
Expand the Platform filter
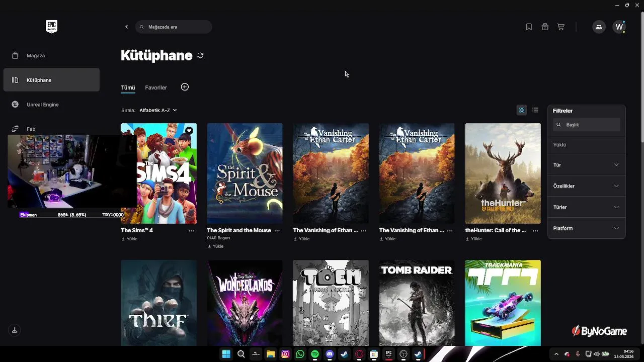[586, 228]
